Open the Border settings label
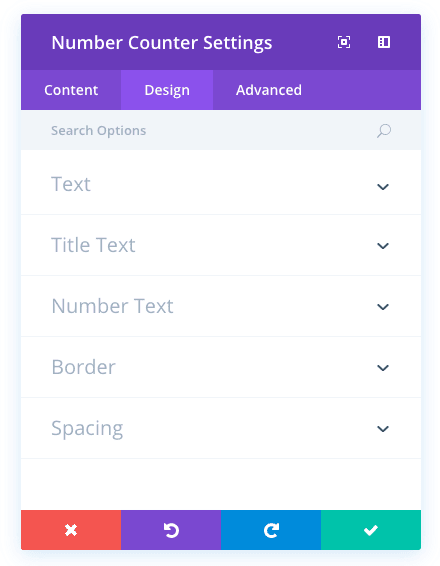 tap(83, 367)
